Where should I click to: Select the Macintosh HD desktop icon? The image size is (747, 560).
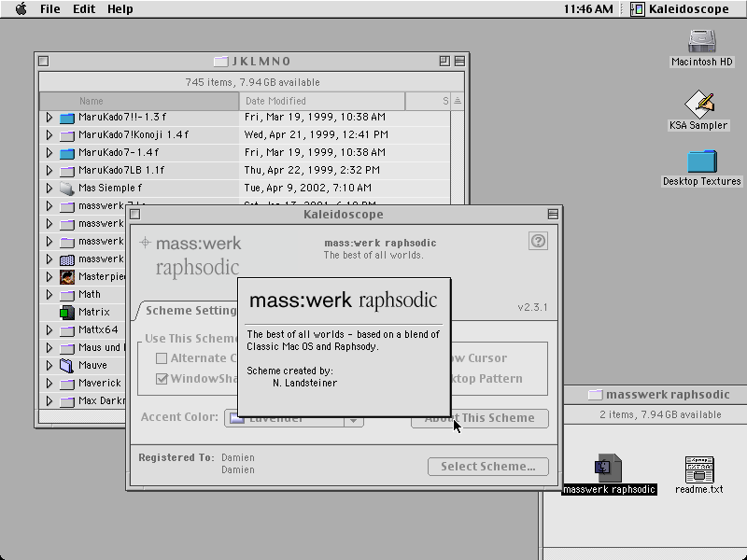[x=702, y=41]
